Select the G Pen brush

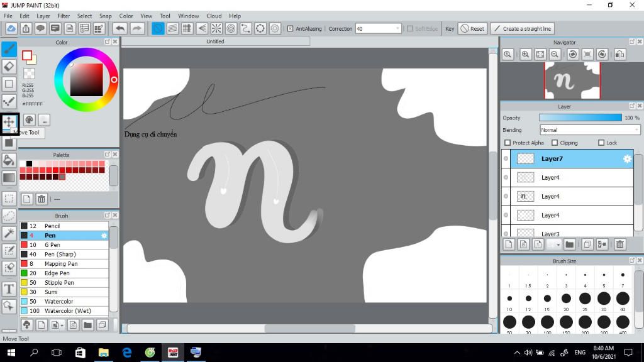[64, 244]
